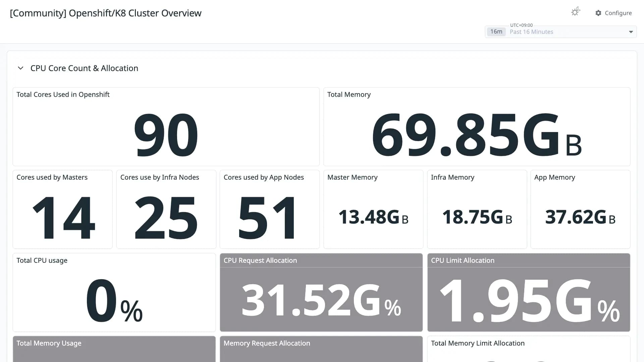The image size is (644, 362).
Task: Click the Total CPU usage widget title
Action: [x=42, y=260]
